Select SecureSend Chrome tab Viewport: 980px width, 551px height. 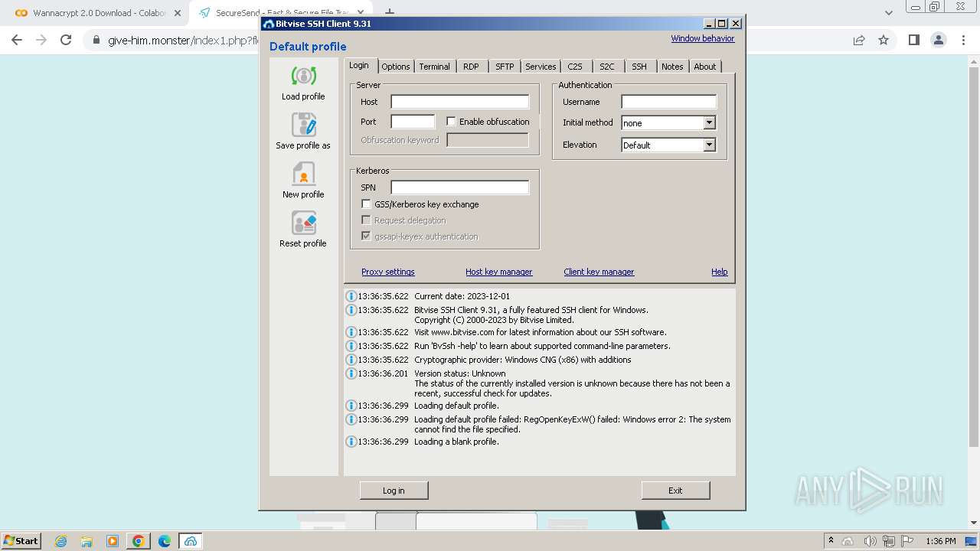279,13
